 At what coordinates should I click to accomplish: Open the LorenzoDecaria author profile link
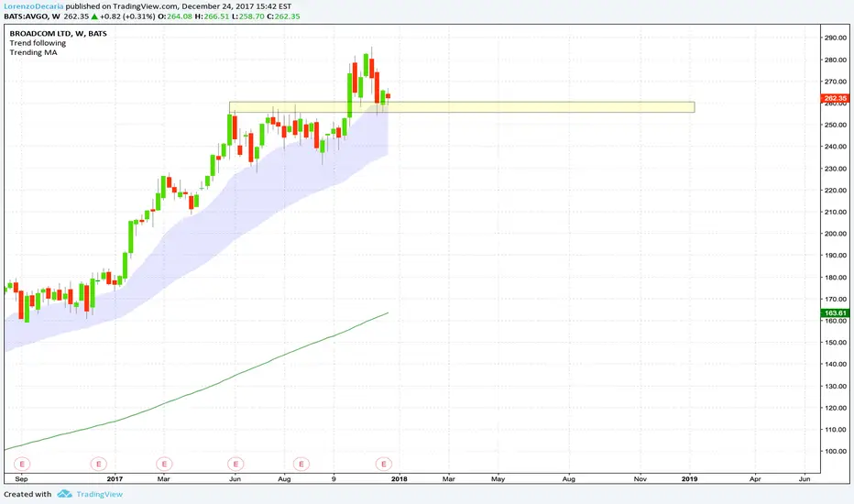(x=34, y=6)
